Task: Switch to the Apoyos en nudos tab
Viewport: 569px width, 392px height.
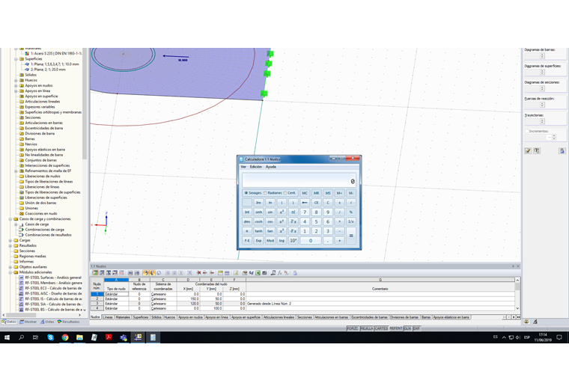Action: [190, 317]
